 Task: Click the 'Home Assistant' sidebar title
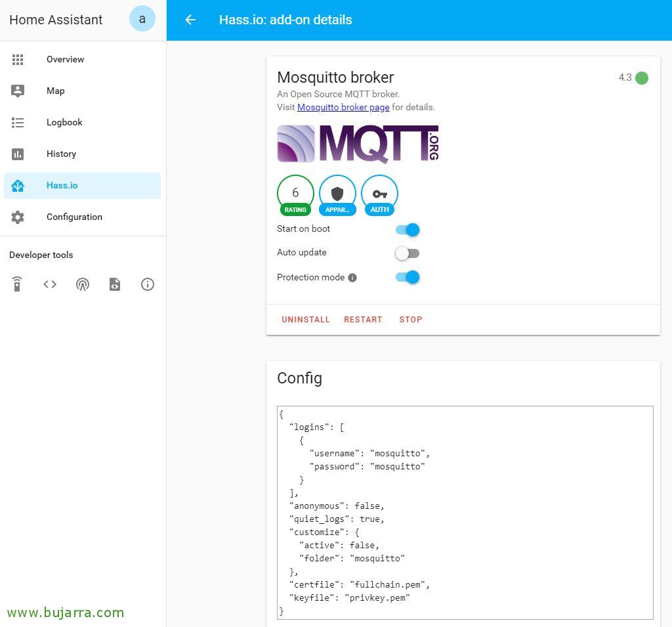(x=56, y=20)
